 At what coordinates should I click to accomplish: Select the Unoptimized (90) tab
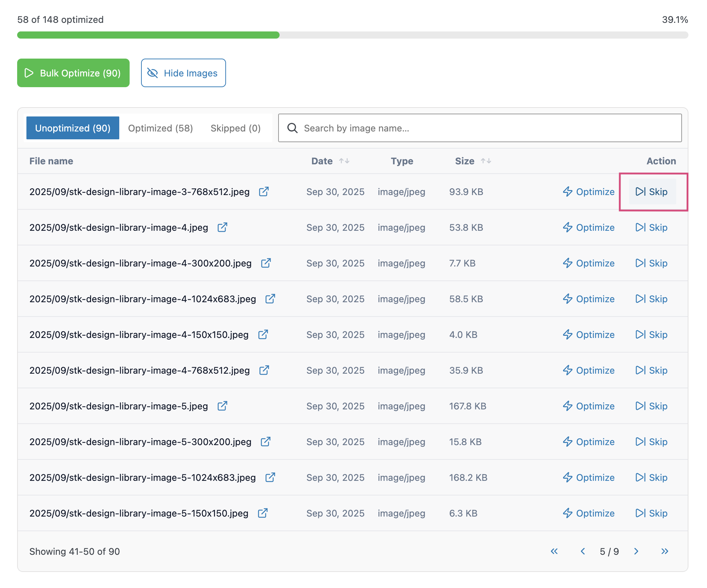click(x=73, y=128)
